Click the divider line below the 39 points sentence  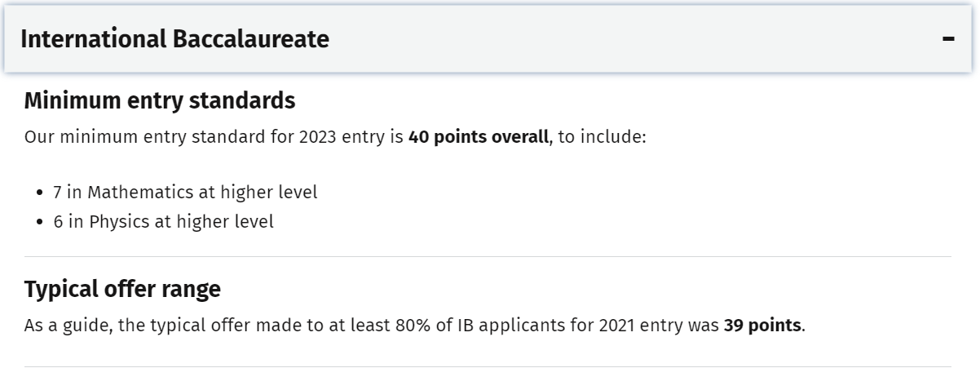coord(488,366)
